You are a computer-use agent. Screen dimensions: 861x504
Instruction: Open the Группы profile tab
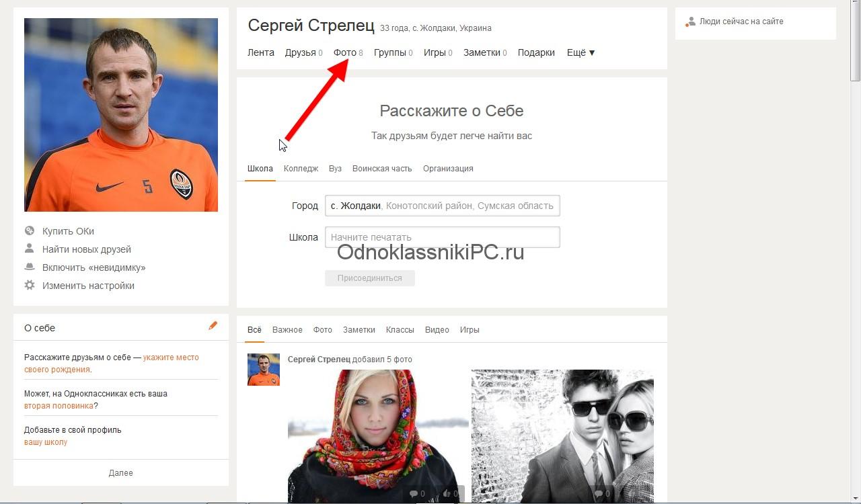pyautogui.click(x=394, y=52)
